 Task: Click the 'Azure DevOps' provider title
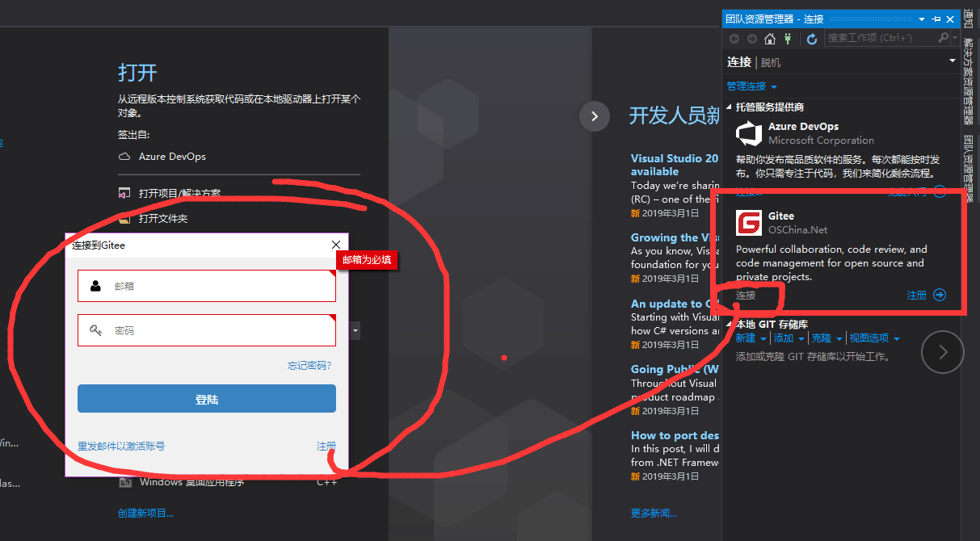coord(803,127)
